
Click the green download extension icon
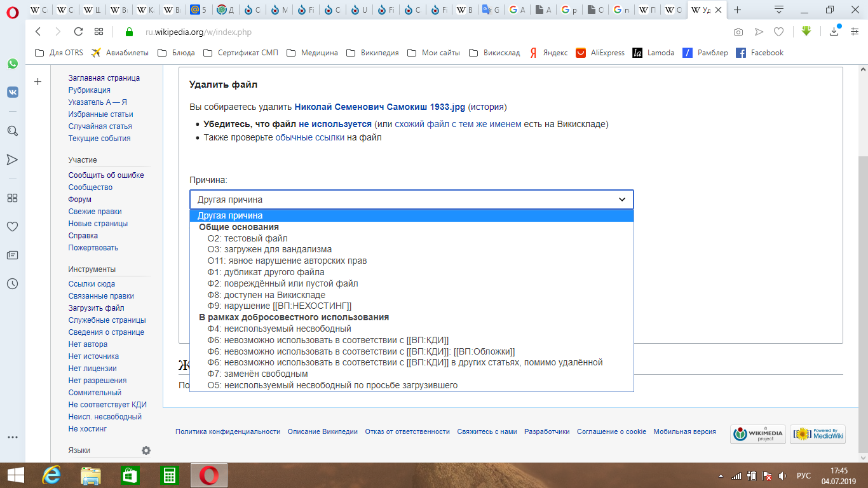click(x=806, y=31)
